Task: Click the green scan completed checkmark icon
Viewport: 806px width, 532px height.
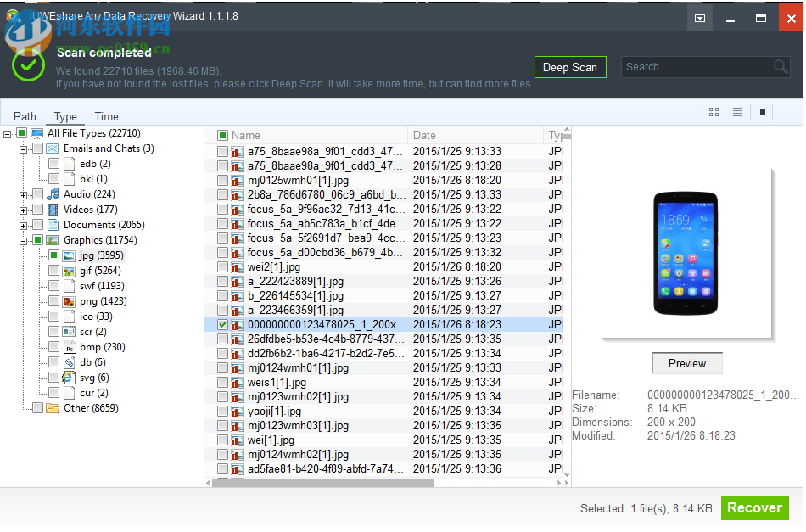Action: coord(28,65)
